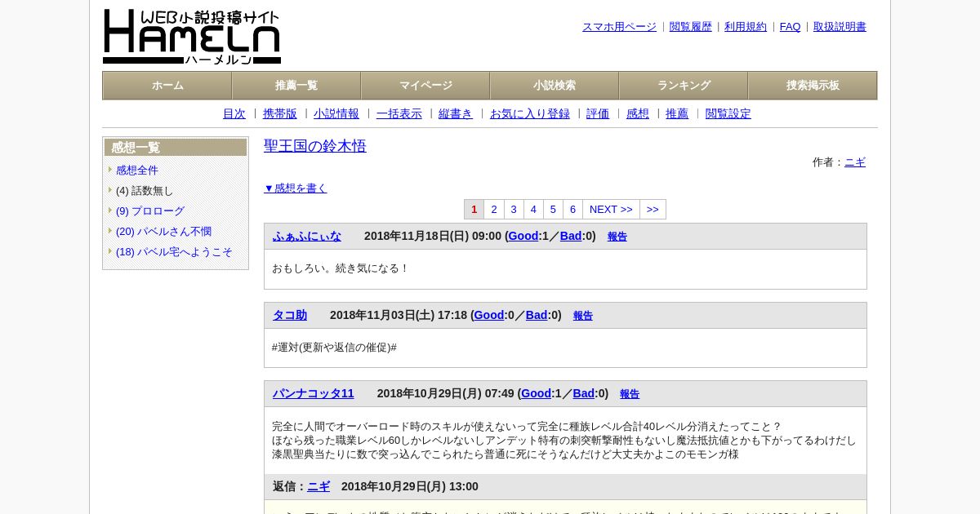Click Good on タコ助's comment

coord(489,316)
